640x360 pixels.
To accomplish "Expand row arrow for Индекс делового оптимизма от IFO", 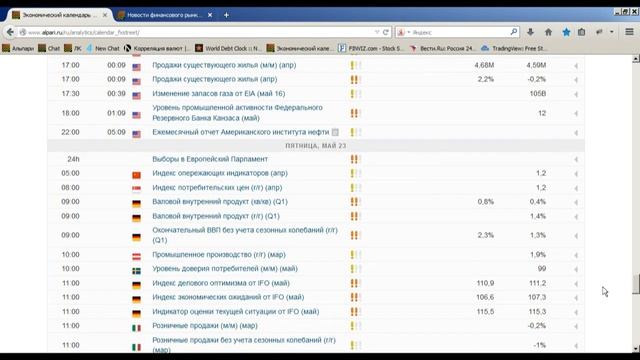I will 576,284.
